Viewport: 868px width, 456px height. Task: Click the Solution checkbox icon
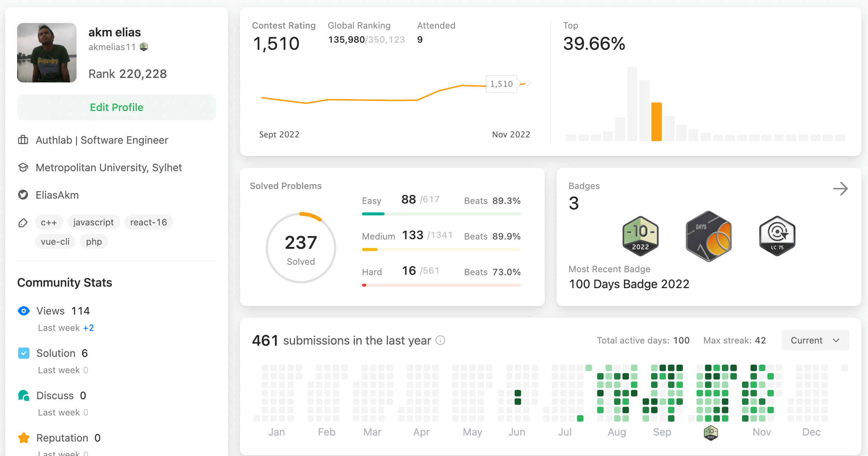(24, 353)
